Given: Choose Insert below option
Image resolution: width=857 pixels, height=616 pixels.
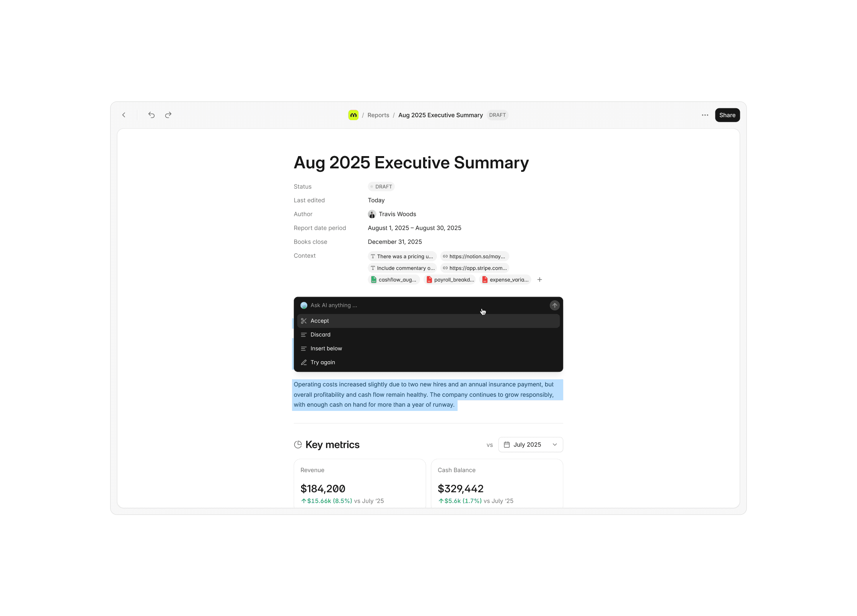Looking at the screenshot, I should (326, 349).
